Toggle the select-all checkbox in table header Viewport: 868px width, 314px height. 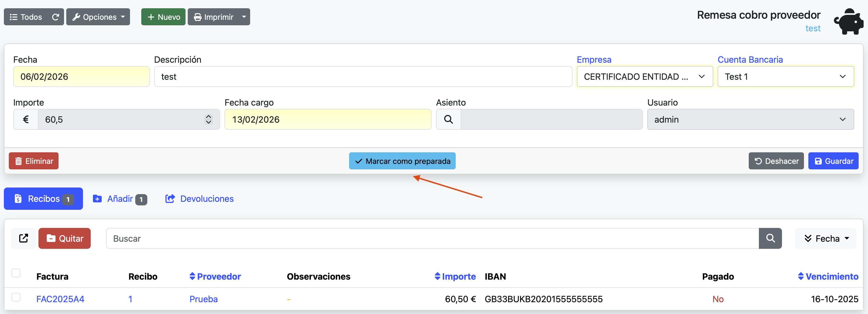coord(16,273)
